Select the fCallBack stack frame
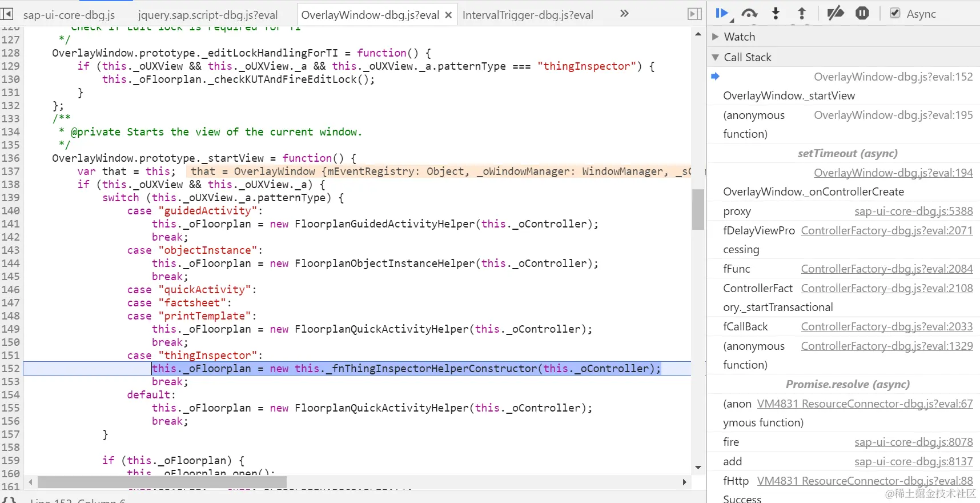980x503 pixels. tap(745, 326)
